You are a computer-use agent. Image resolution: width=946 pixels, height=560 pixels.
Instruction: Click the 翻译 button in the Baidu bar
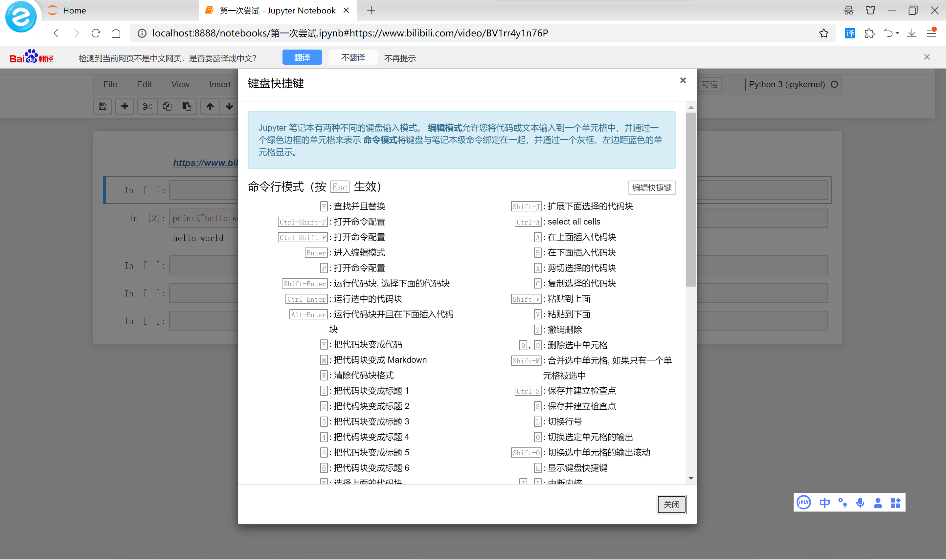click(x=302, y=57)
